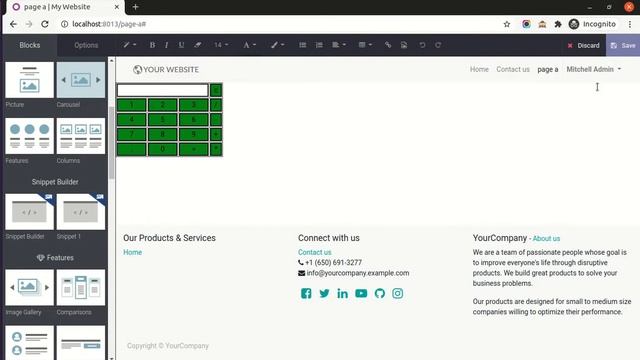
Task: Click calculator key 8
Action: (x=162, y=134)
